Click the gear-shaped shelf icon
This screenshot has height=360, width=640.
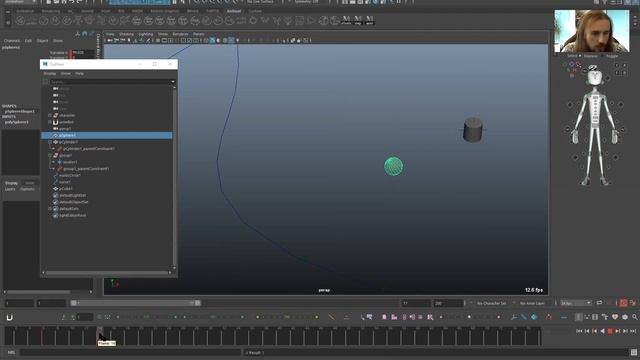(253, 20)
